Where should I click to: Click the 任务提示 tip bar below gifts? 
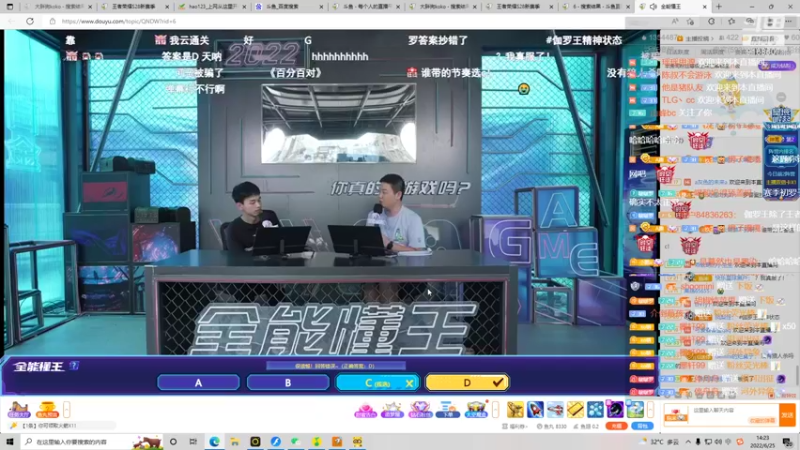pyautogui.click(x=61, y=426)
